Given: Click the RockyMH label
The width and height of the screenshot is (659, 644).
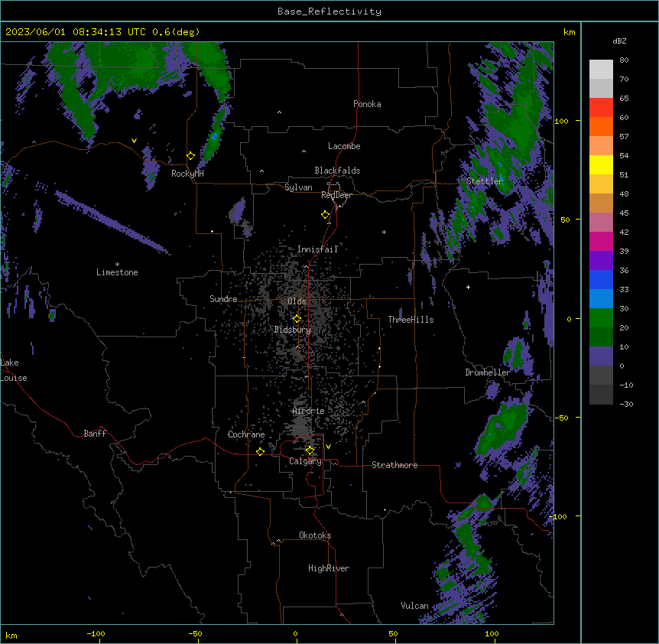Looking at the screenshot, I should (x=187, y=174).
